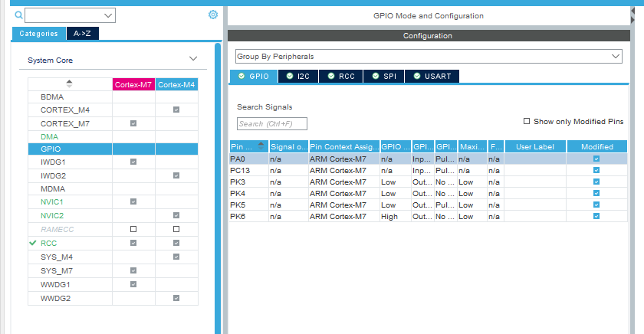The width and height of the screenshot is (644, 334).
Task: Click the sort arrow in Pin column header
Action: coord(261,146)
